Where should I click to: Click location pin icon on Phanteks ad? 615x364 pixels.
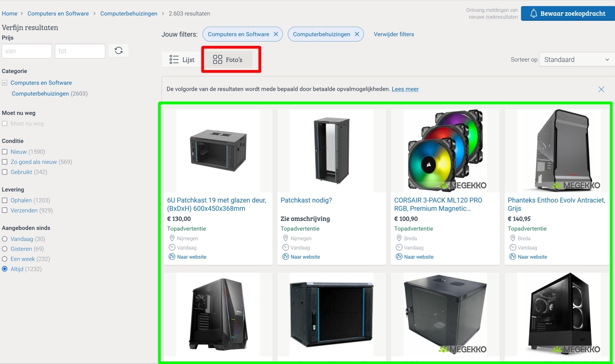pos(513,238)
